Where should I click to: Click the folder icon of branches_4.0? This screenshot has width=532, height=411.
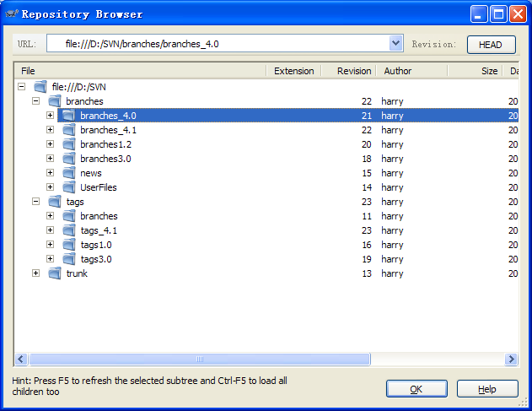click(x=69, y=116)
